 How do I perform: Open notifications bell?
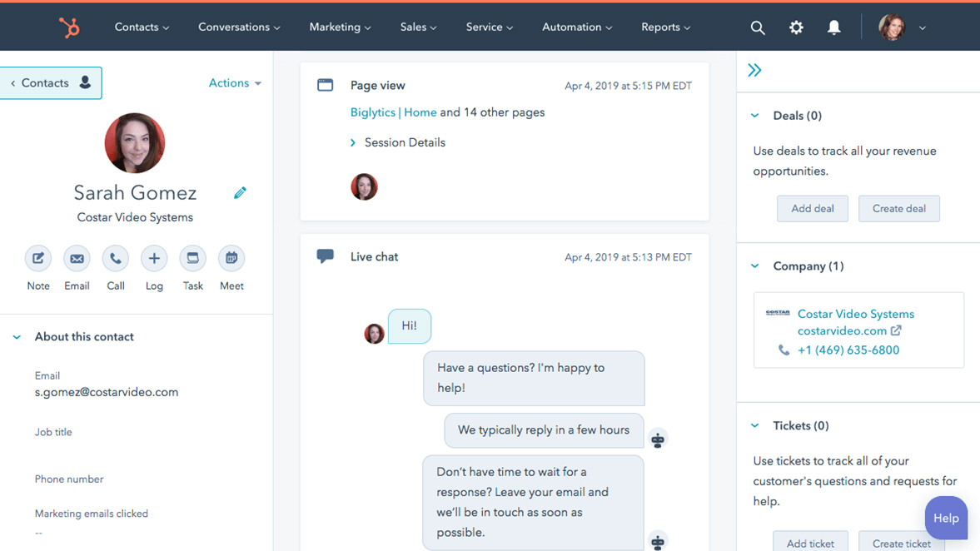[x=833, y=27]
